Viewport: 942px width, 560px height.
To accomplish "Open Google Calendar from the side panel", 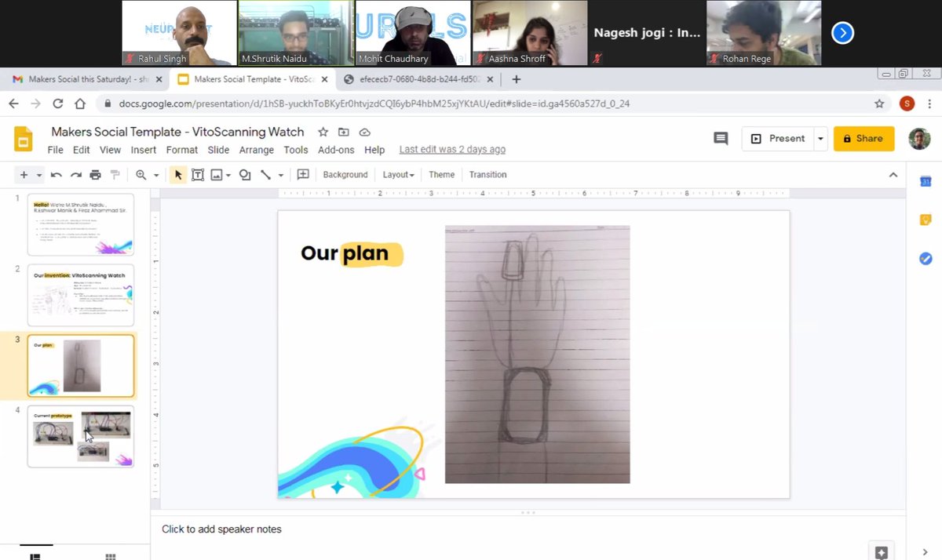I will (x=925, y=181).
